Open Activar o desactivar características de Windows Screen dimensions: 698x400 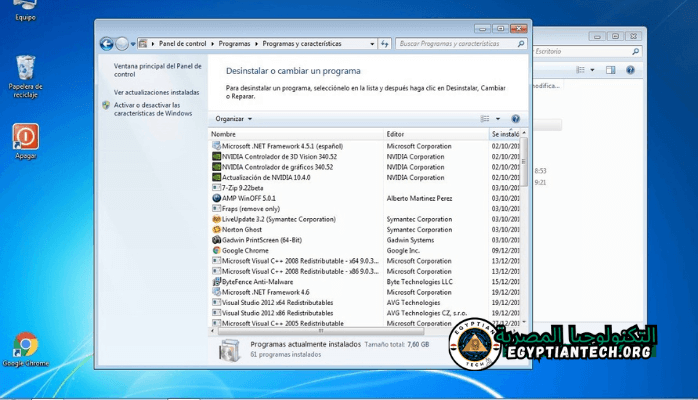tap(153, 109)
